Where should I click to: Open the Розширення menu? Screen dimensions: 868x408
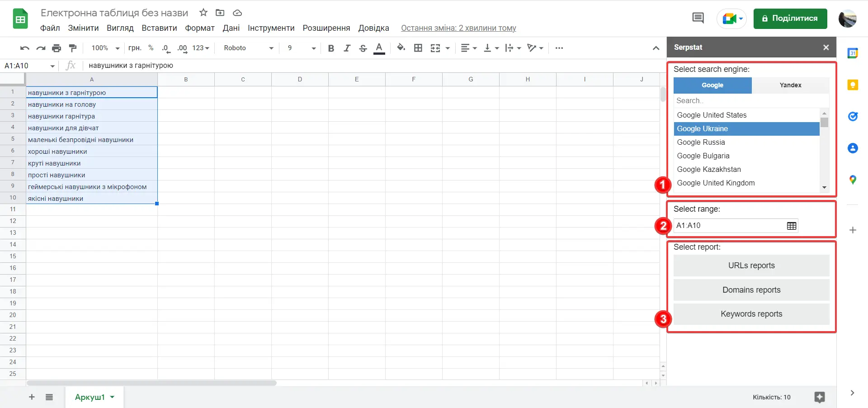click(326, 28)
